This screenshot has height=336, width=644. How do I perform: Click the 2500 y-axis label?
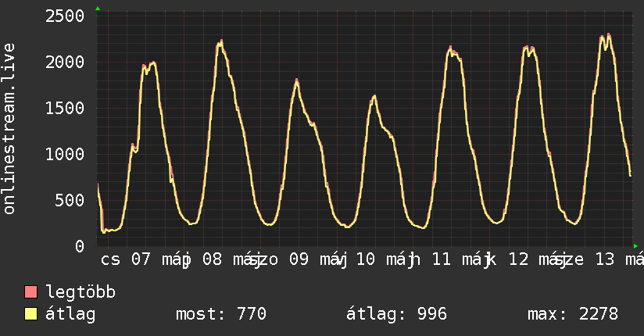(65, 16)
